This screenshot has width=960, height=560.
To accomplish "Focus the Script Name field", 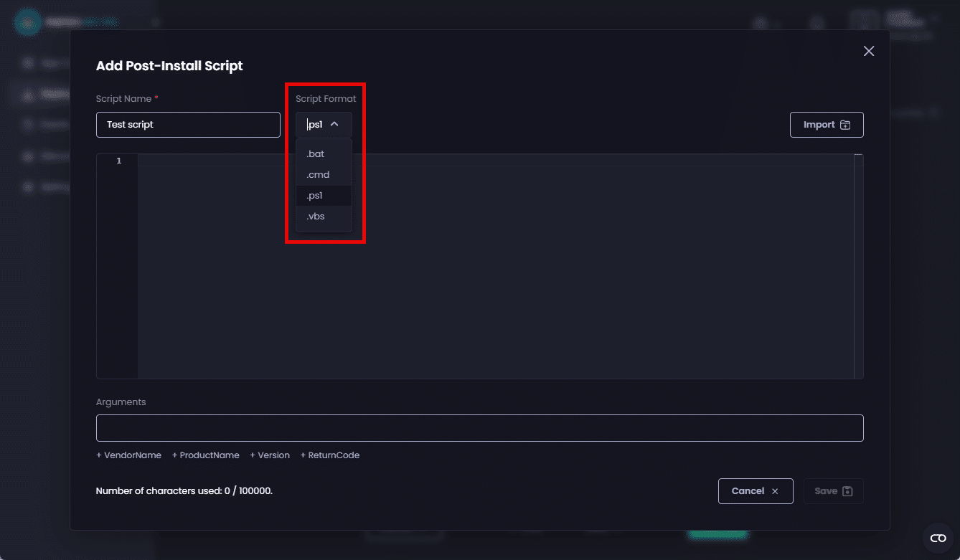I will click(x=188, y=125).
